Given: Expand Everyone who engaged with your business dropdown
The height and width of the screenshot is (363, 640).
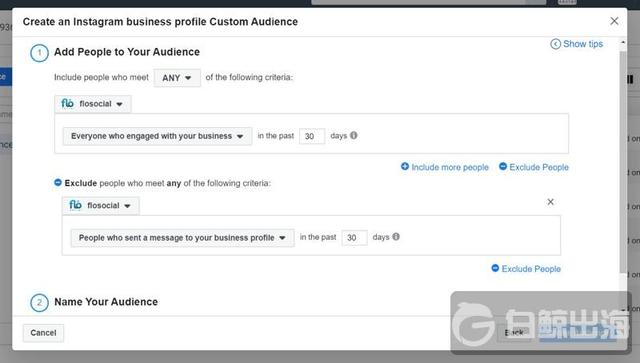Looking at the screenshot, I should point(157,136).
